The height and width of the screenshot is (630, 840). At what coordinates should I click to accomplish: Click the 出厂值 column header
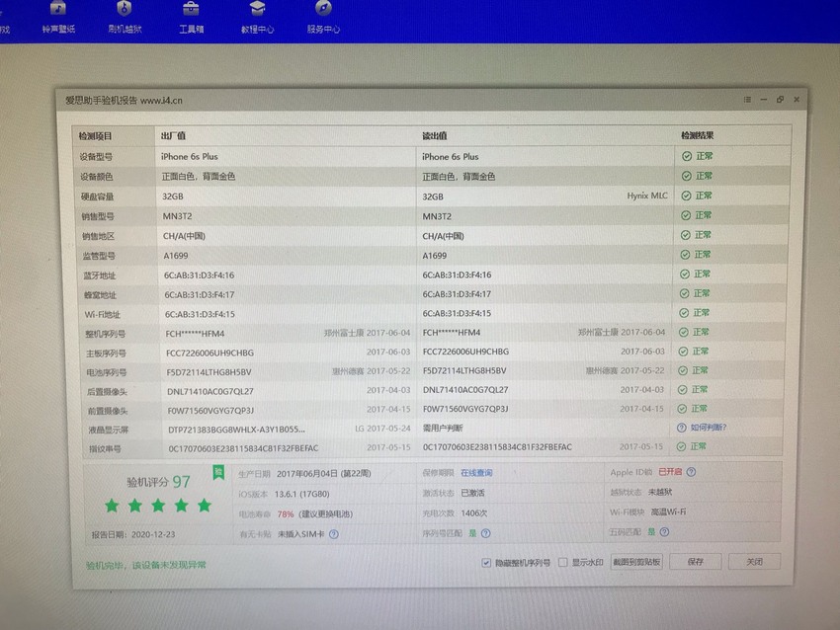coord(173,136)
